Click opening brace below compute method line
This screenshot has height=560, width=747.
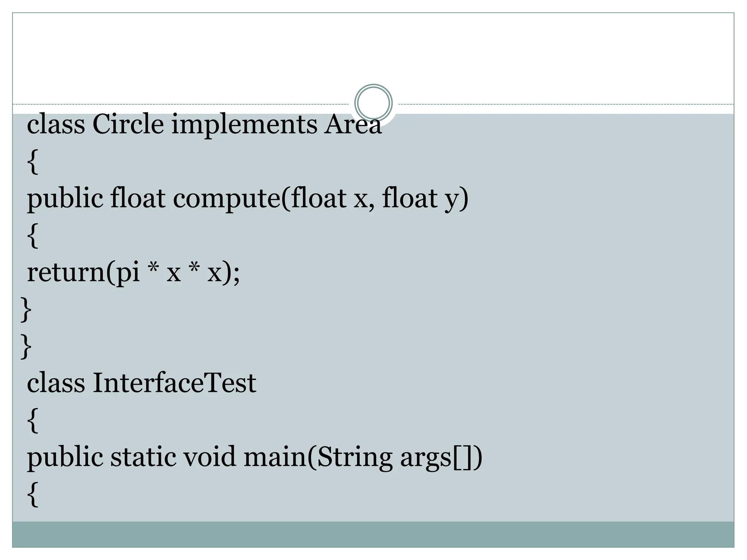[x=32, y=236]
